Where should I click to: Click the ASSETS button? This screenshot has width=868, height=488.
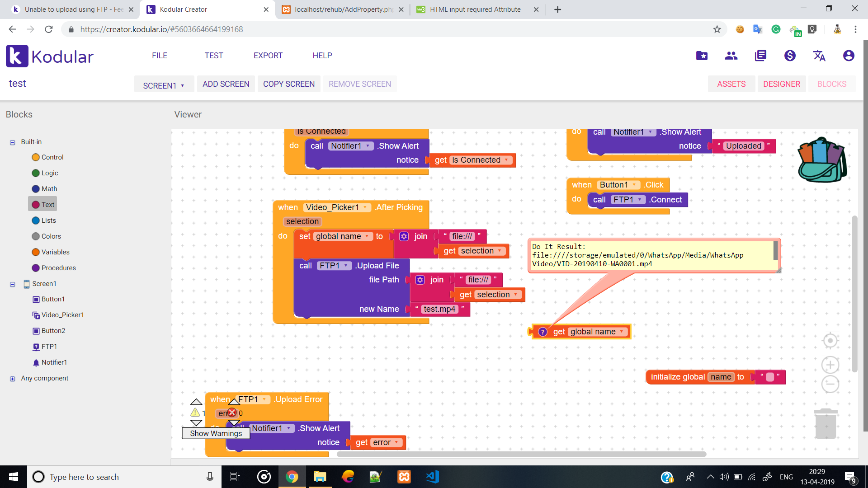click(x=731, y=84)
